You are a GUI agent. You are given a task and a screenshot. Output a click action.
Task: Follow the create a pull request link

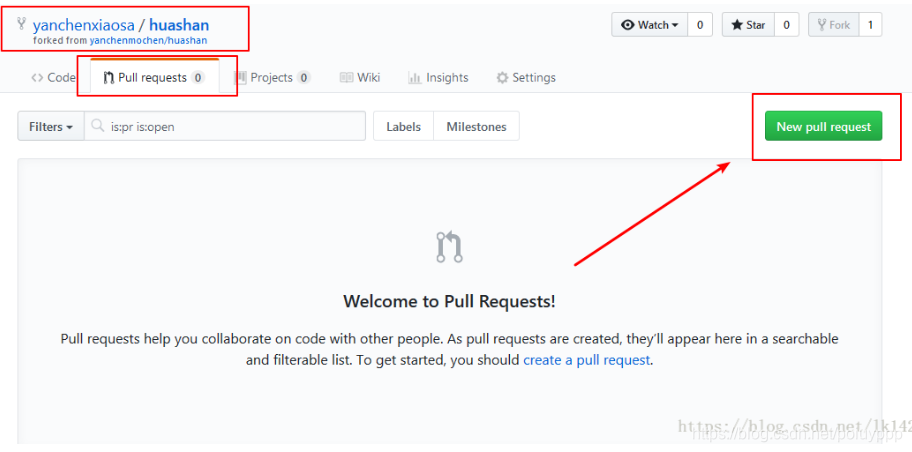click(586, 360)
